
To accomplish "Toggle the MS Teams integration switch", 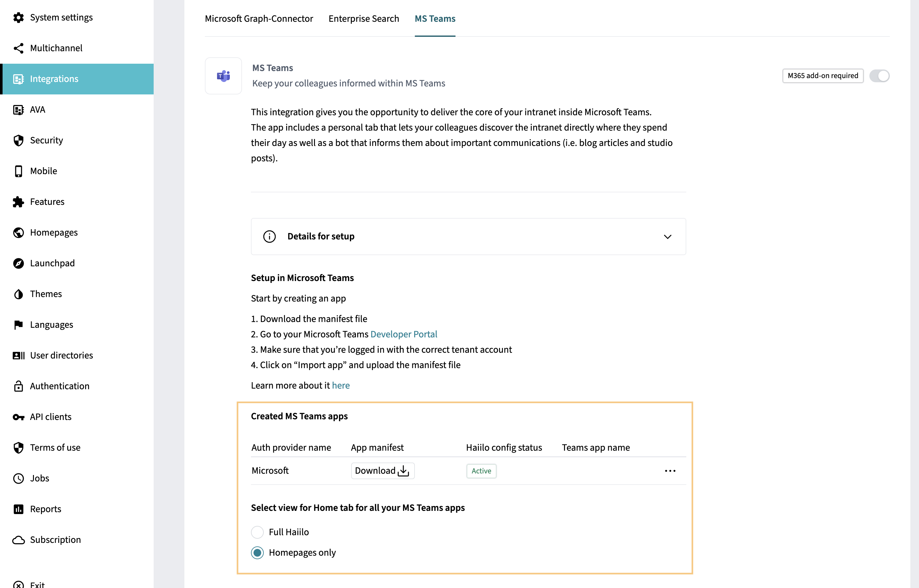I will pos(879,76).
